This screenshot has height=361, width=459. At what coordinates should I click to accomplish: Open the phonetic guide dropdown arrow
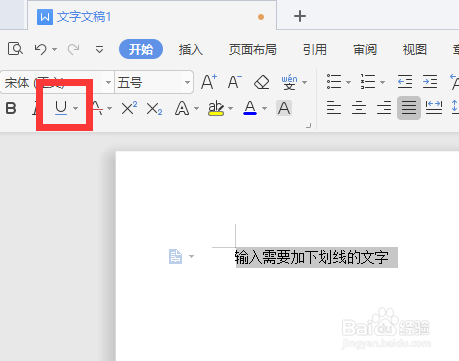[x=304, y=82]
